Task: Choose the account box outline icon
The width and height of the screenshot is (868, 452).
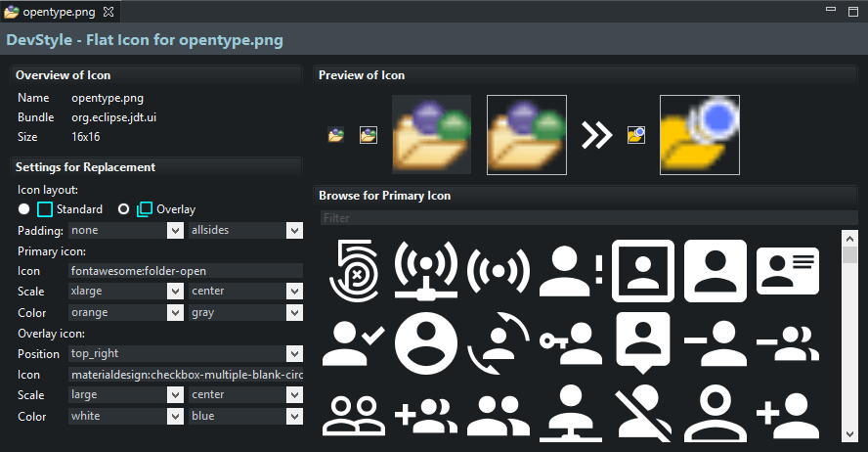Action: coord(643,271)
